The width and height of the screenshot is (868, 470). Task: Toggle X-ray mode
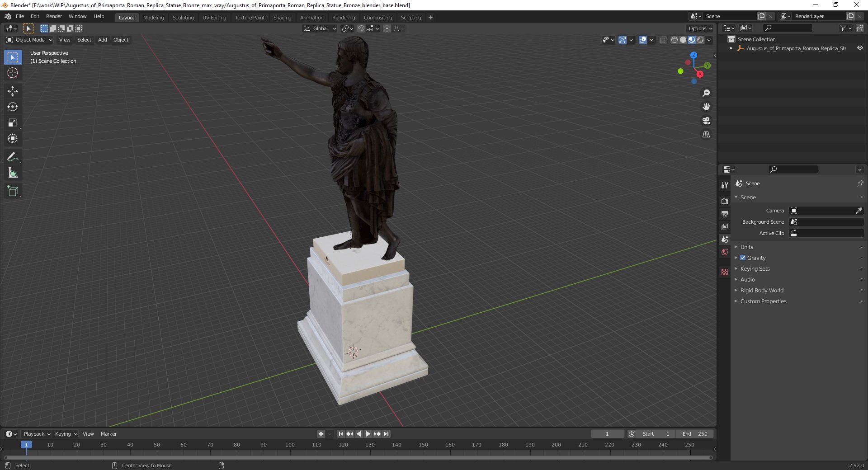pos(663,40)
